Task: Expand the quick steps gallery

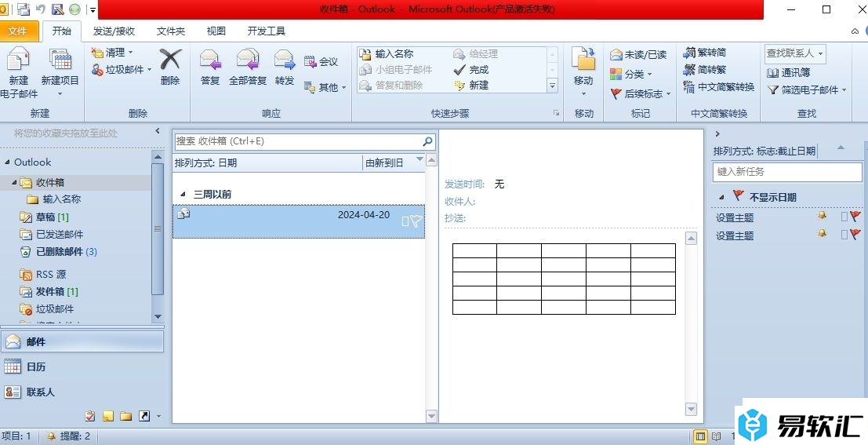Action: coord(553,86)
